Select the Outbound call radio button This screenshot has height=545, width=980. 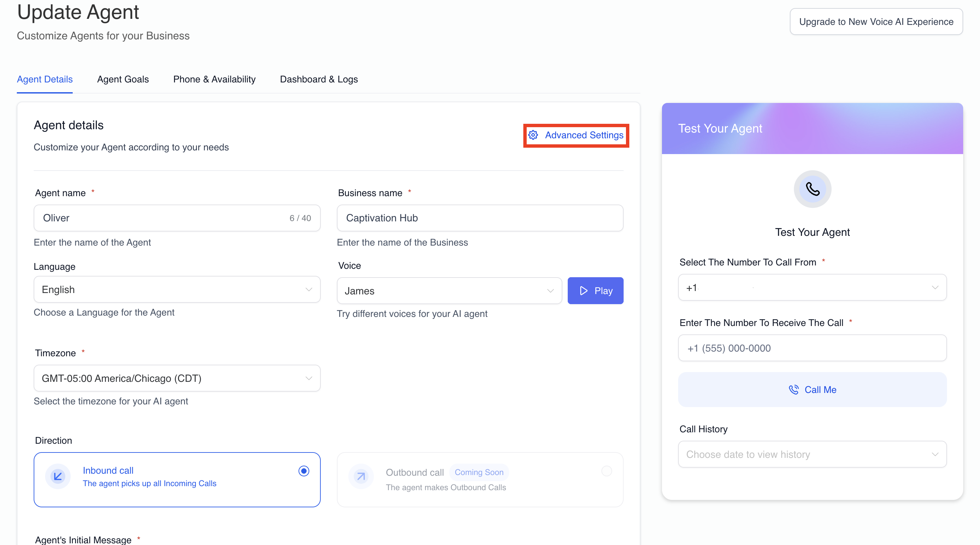pyautogui.click(x=607, y=471)
